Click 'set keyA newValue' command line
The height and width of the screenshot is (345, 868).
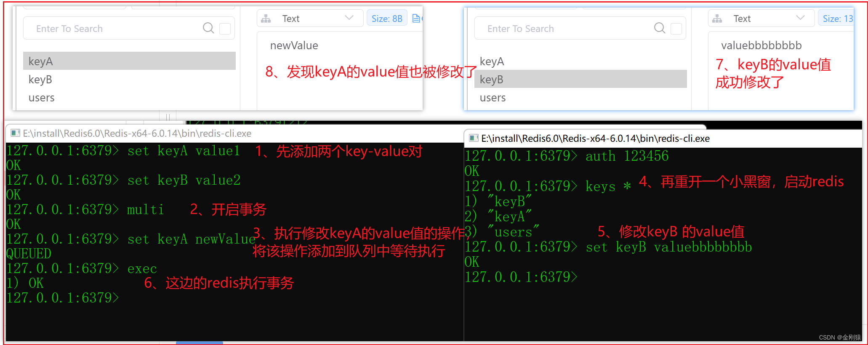pos(130,239)
